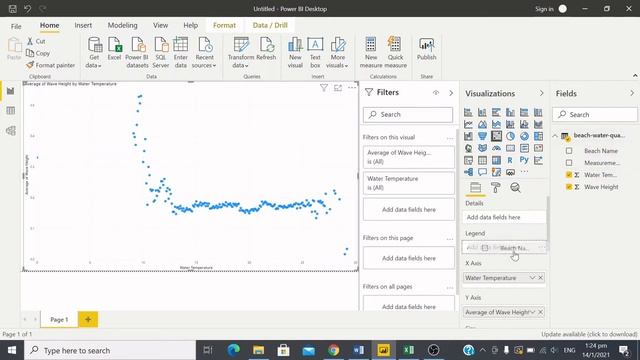Select the Q&A speech bubble visual
This screenshot has height=360, width=640.
[x=482, y=172]
